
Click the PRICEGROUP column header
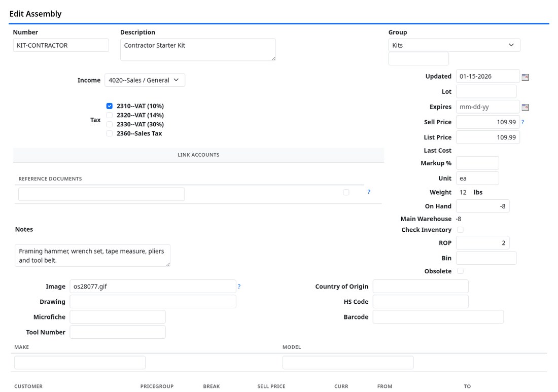pos(157,386)
